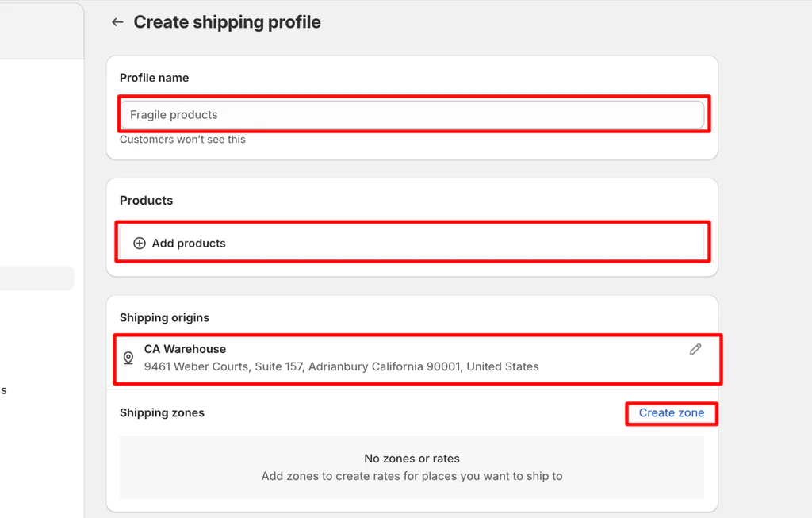Click the 'Customers won't see this' helper text
This screenshot has width=812, height=518.
point(182,140)
